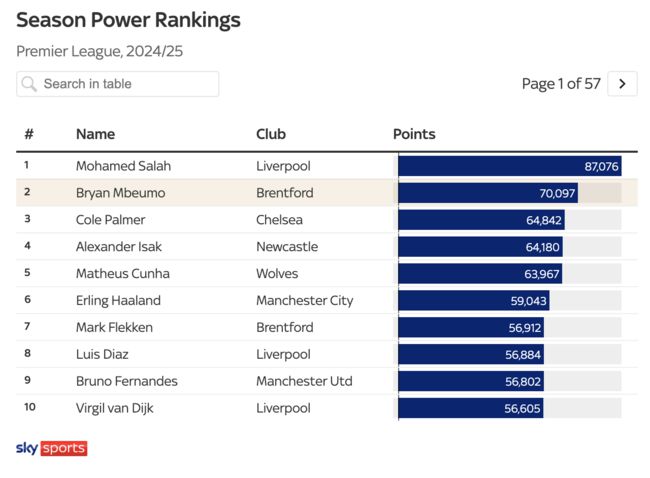
Task: Click the 70,097 points bar
Action: pyautogui.click(x=488, y=193)
